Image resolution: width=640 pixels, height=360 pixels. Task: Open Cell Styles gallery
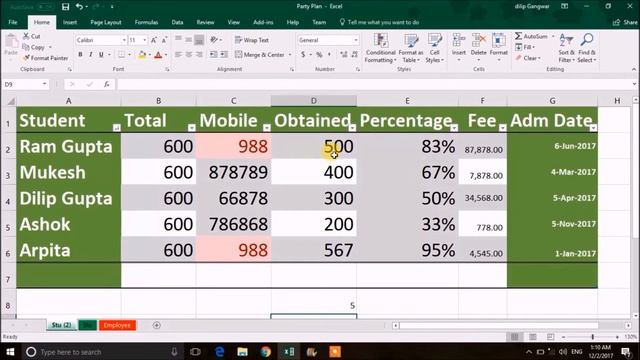click(x=434, y=48)
